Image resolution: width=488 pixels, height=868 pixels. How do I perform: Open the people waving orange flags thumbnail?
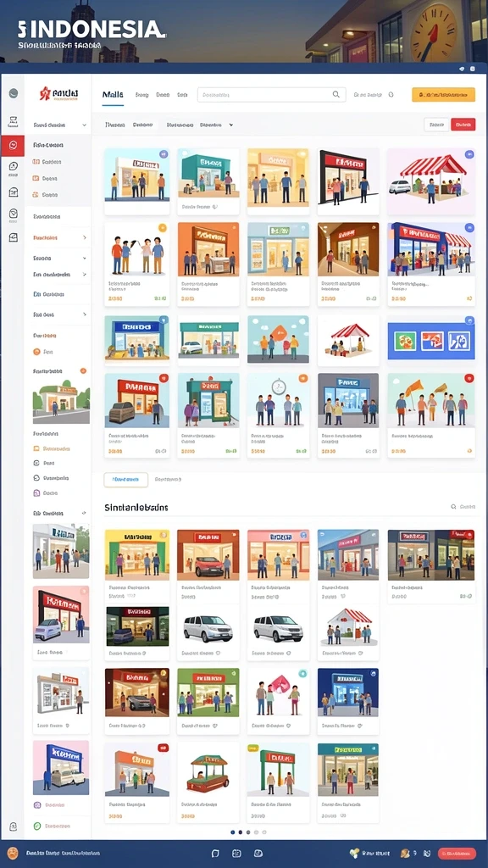point(431,401)
